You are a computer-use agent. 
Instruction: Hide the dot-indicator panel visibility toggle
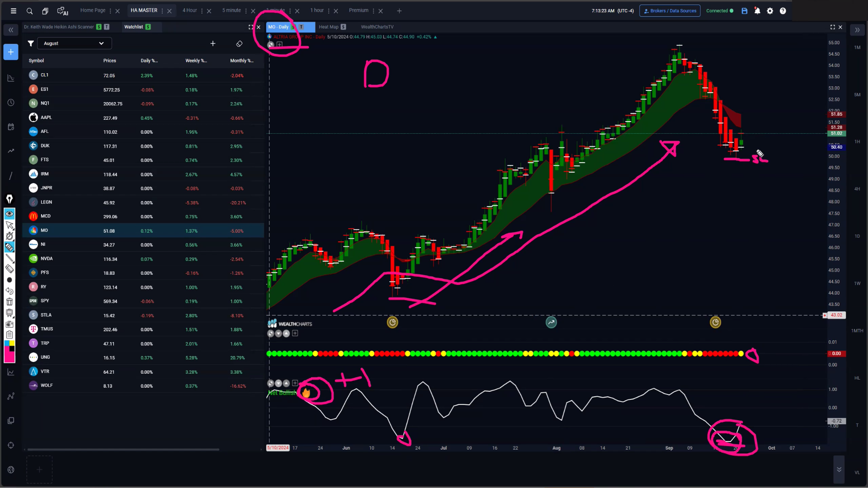click(x=271, y=333)
